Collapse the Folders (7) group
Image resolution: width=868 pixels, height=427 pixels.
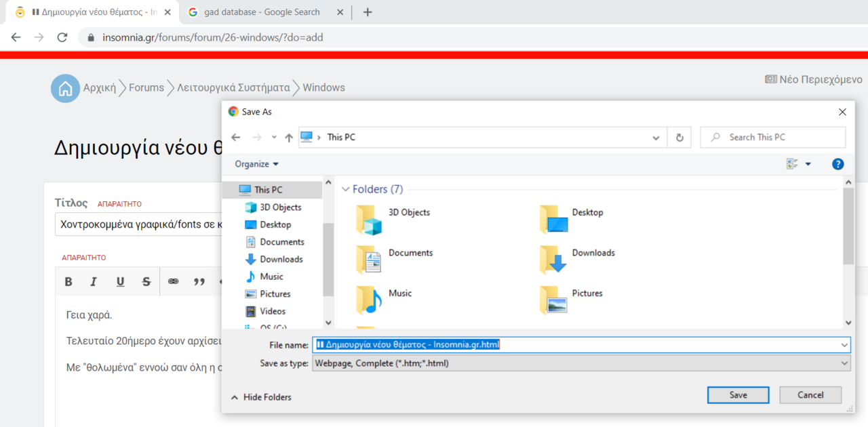point(346,190)
